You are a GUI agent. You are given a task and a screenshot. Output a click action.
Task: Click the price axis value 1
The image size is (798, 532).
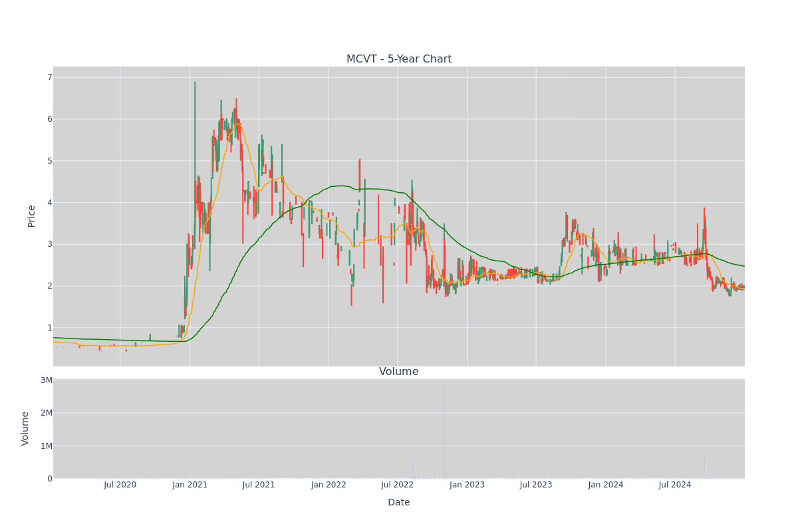[49, 328]
